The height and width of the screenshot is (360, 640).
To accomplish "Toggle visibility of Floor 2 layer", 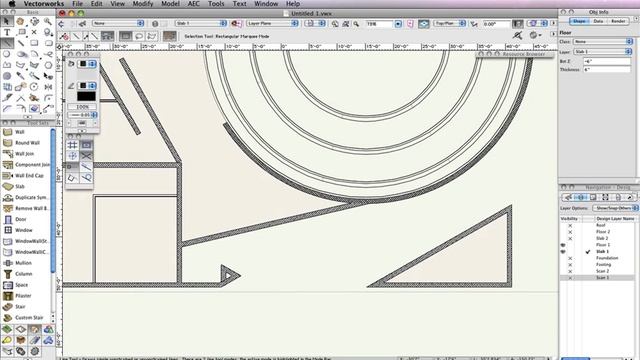I will [x=570, y=232].
